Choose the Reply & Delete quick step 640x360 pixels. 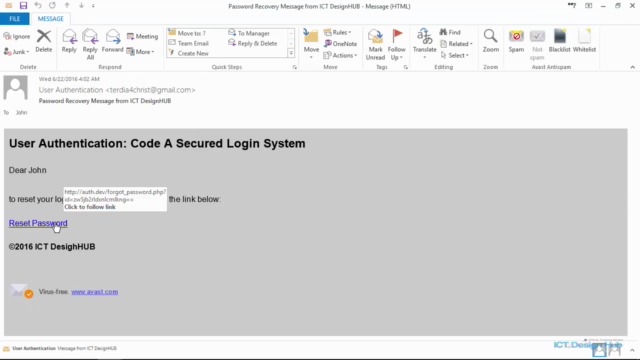[253, 43]
